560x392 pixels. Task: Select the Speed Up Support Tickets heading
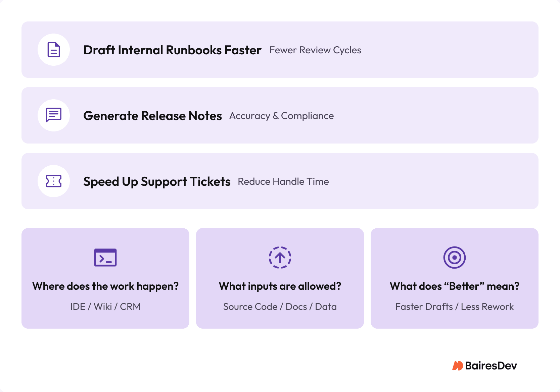point(157,181)
